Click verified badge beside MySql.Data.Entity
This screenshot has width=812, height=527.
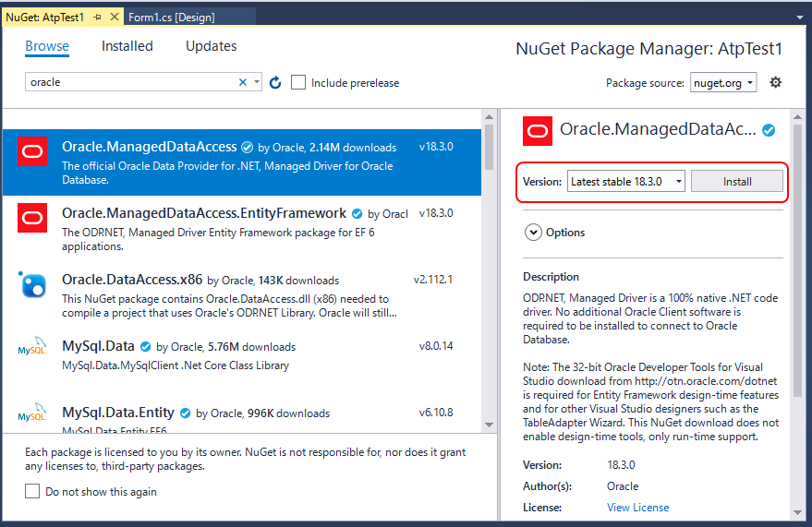[x=185, y=413]
